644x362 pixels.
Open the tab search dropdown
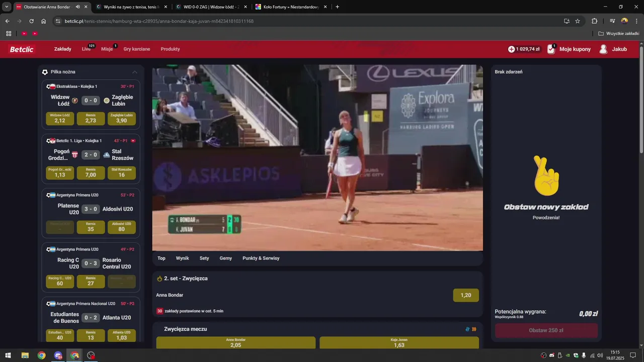[7, 7]
